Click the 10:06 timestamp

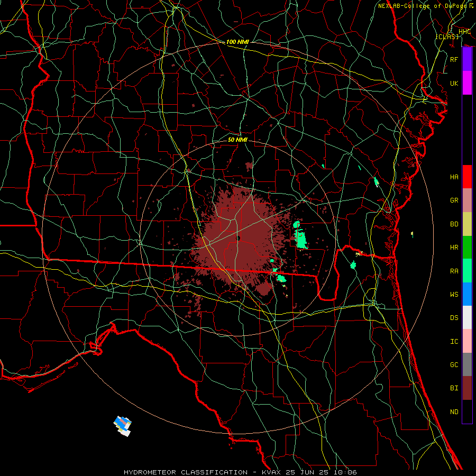click(345, 472)
